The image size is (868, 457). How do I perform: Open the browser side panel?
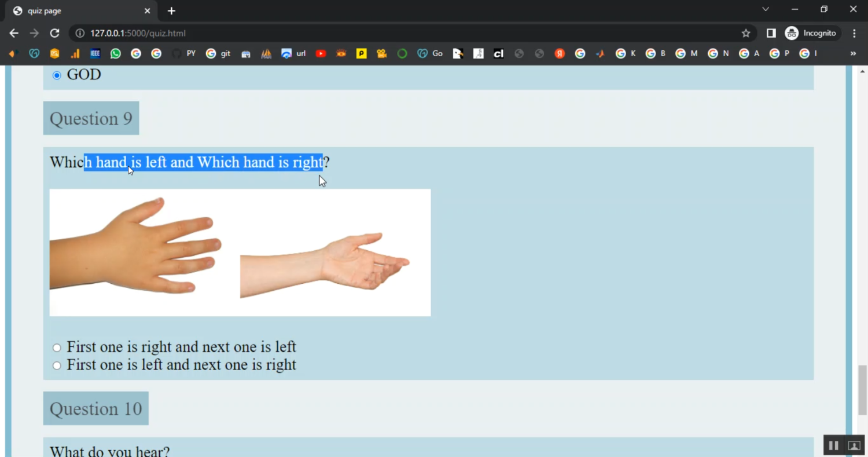771,33
